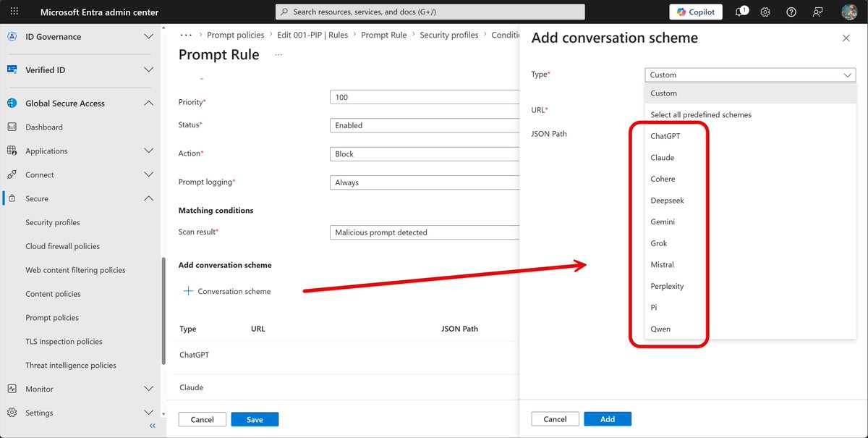Image resolution: width=868 pixels, height=438 pixels.
Task: Open Prompt policies in sidebar
Action: pos(52,318)
